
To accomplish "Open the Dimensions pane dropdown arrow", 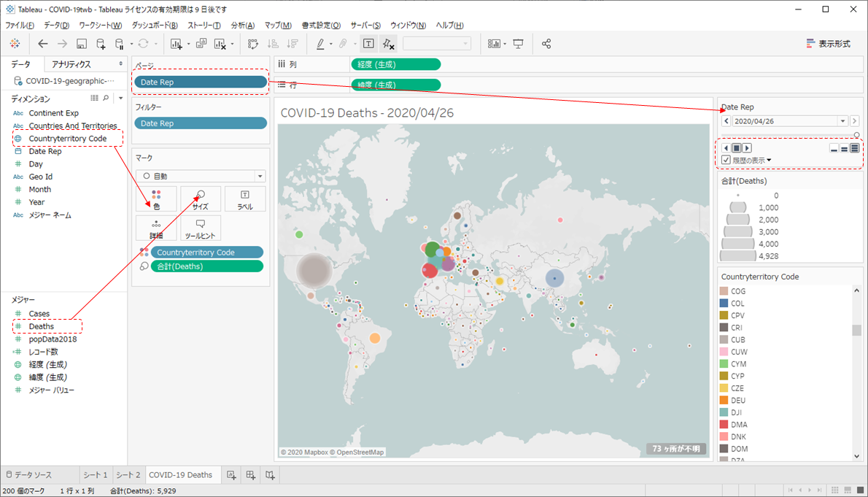I will coord(120,98).
